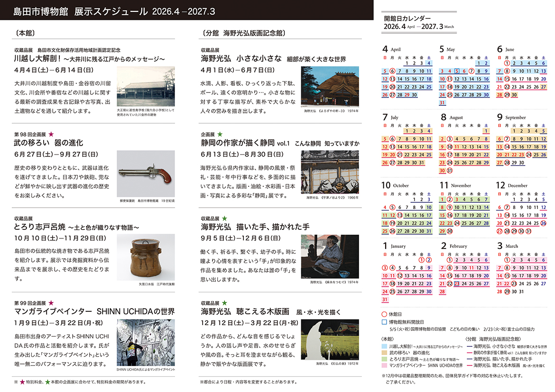Click the date range 6月27日(土)—9月27日(日)

(56, 154)
